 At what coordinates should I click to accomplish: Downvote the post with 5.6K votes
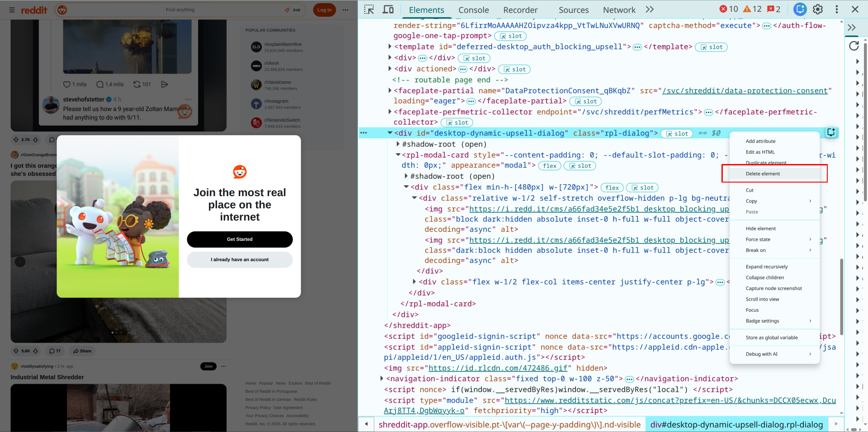(36, 351)
